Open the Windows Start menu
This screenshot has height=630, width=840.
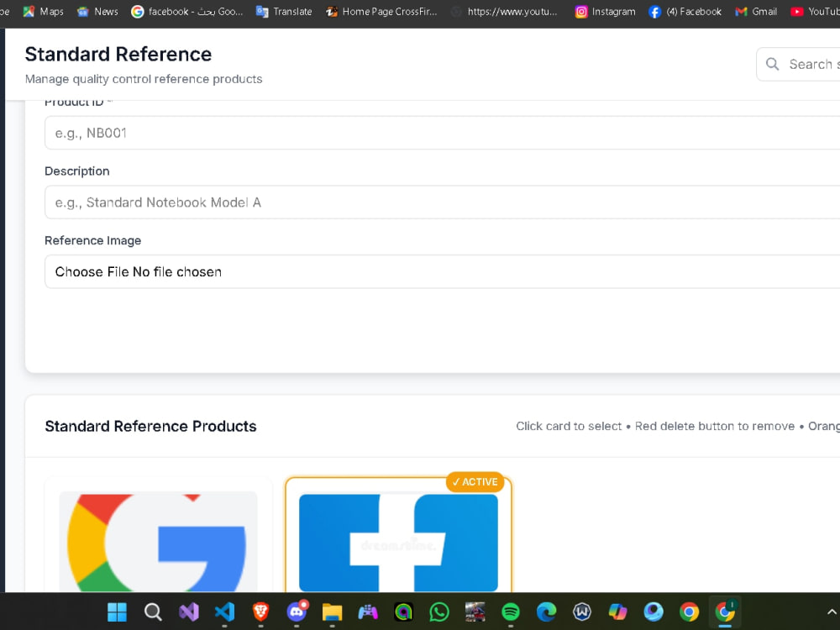click(x=117, y=612)
